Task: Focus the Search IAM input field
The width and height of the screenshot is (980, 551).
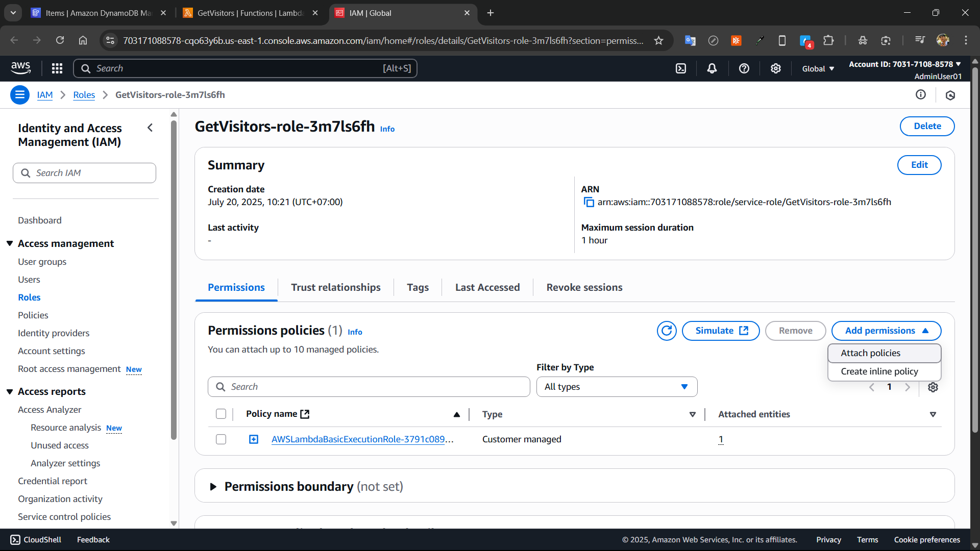Action: (x=84, y=173)
